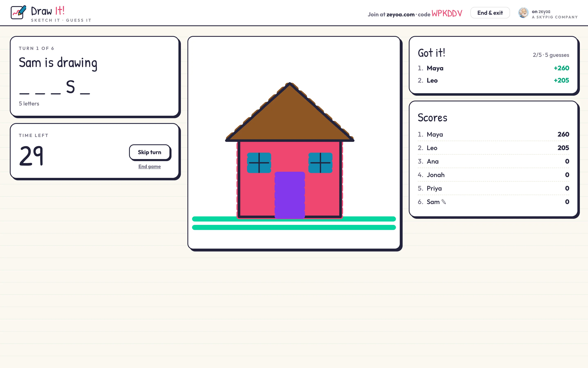Select Ana's row in Scores
The image size is (588, 368).
pos(493,161)
